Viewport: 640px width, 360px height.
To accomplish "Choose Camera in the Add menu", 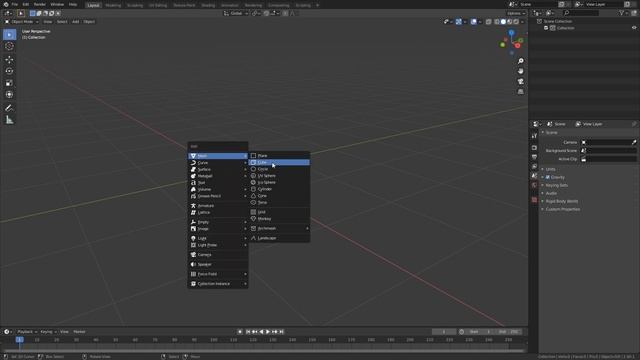I will [218, 255].
